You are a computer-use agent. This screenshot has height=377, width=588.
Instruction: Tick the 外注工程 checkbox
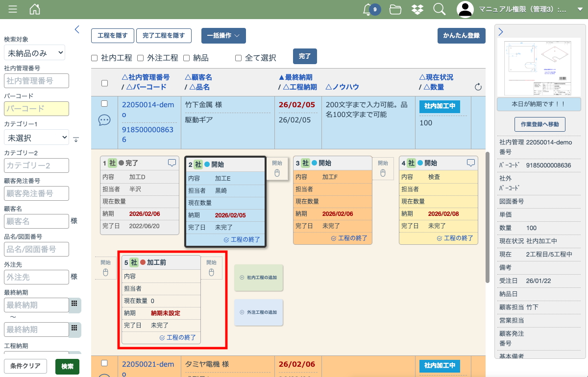pyautogui.click(x=140, y=58)
